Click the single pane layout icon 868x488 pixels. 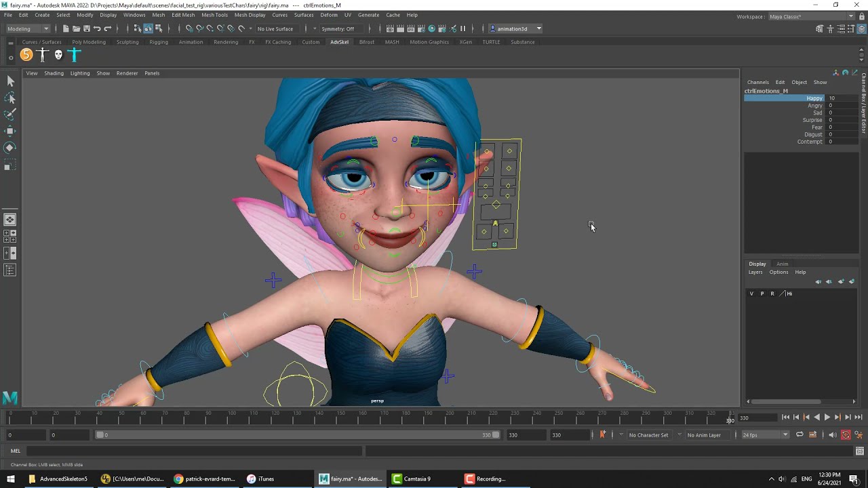point(10,220)
